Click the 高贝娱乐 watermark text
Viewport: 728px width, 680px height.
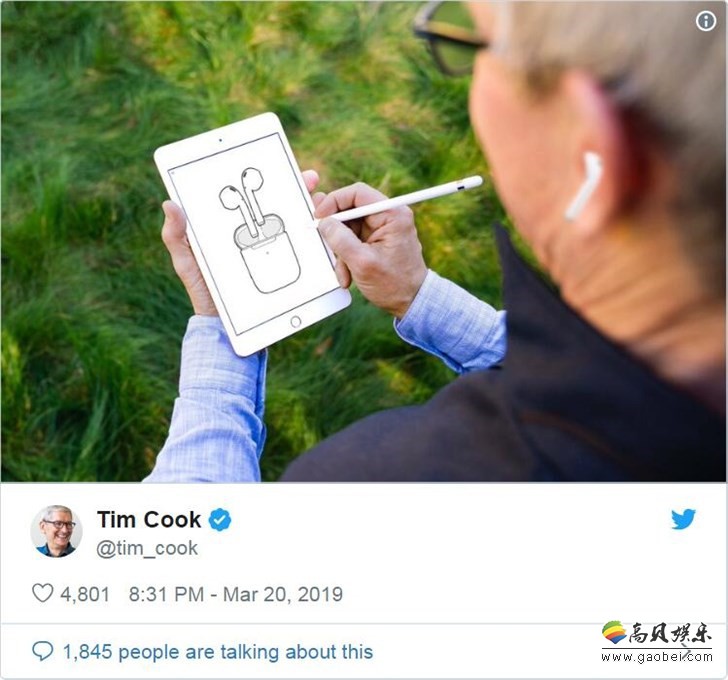(670, 633)
